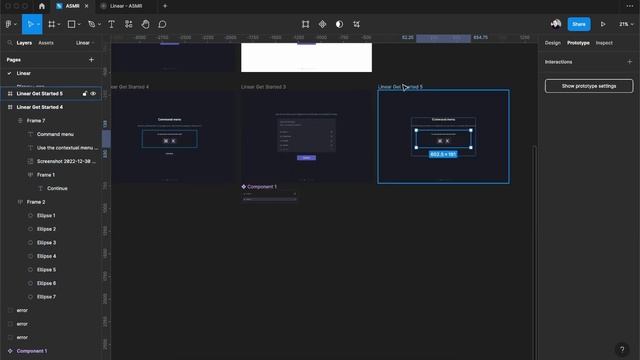Switch to the Inspect tab
Image resolution: width=640 pixels, height=360 pixels.
click(604, 43)
